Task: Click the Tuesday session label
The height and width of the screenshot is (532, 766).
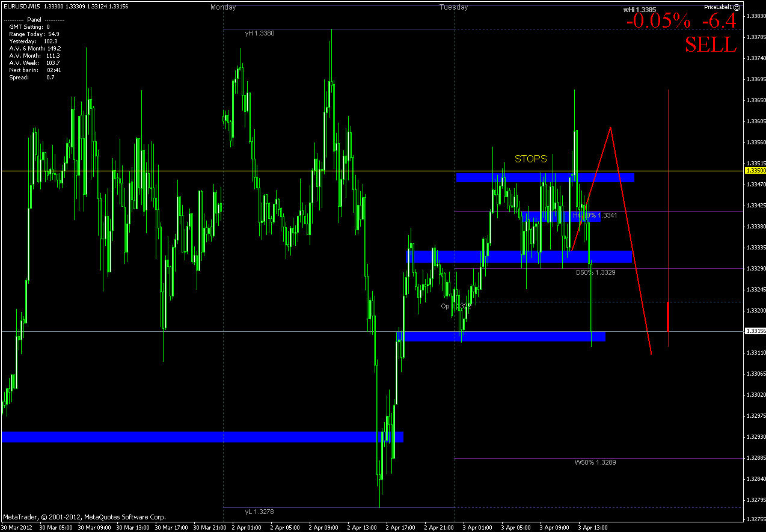Action: (454, 7)
